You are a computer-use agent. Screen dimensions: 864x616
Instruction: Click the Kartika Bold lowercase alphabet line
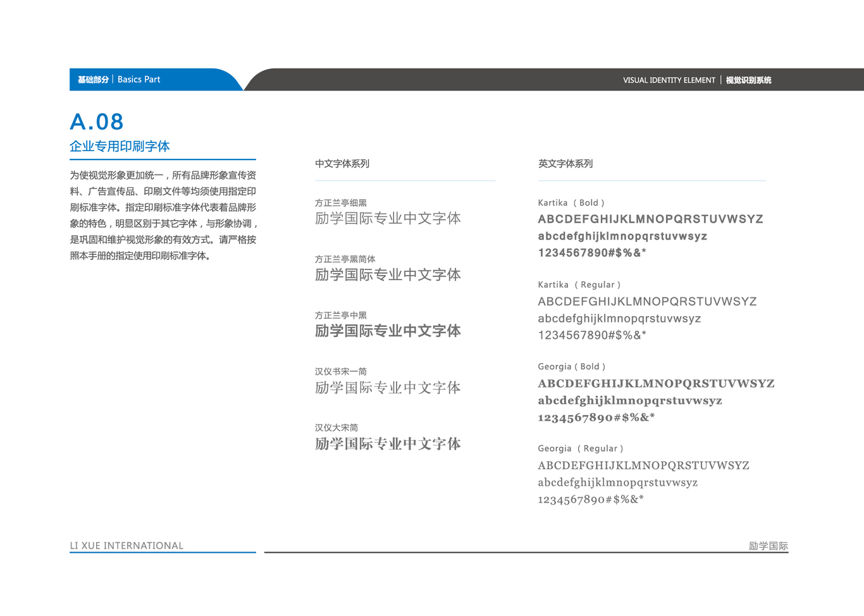pos(622,237)
